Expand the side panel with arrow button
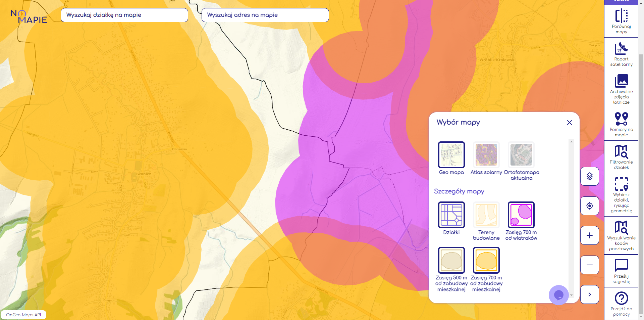 pos(589,294)
